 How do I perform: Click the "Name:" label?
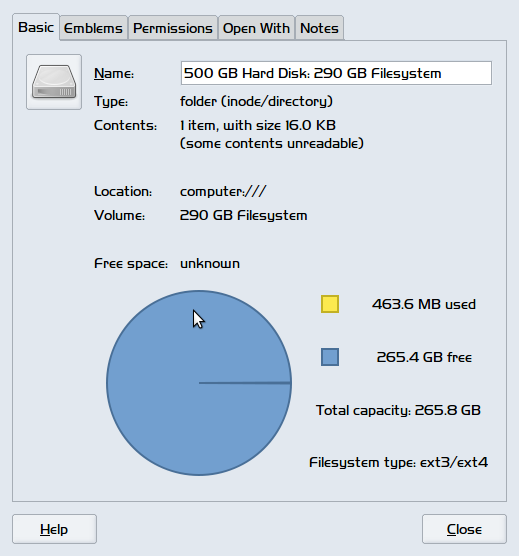[114, 73]
